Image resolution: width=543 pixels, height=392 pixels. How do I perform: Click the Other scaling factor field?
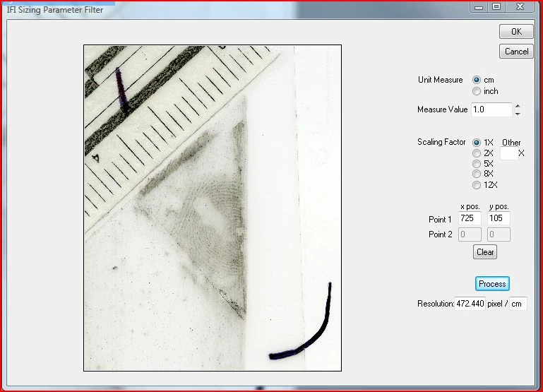click(509, 153)
